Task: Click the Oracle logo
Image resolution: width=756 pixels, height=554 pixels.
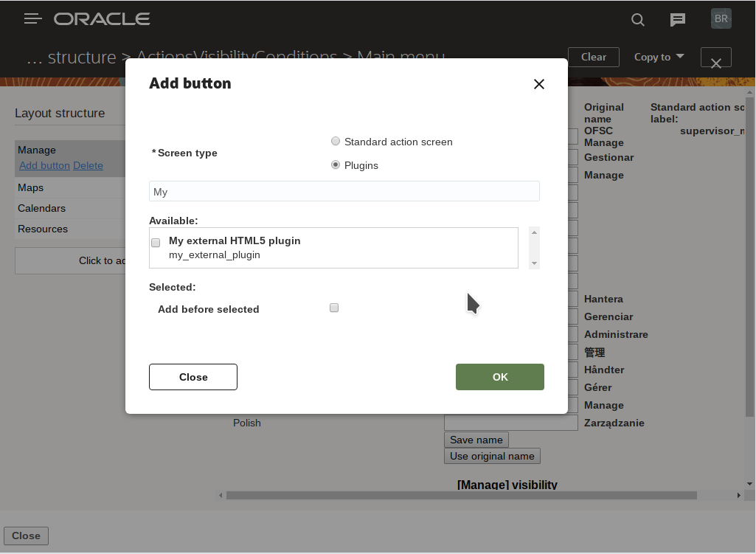Action: coord(102,18)
